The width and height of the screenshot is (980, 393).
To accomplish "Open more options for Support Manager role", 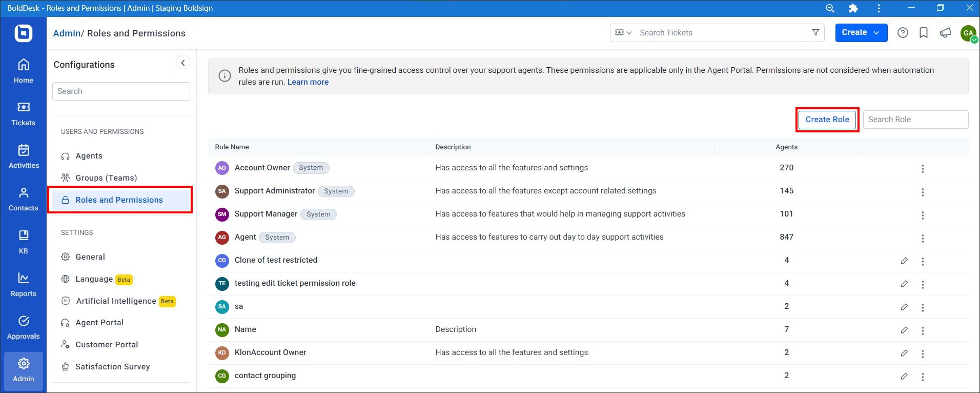I will (923, 215).
